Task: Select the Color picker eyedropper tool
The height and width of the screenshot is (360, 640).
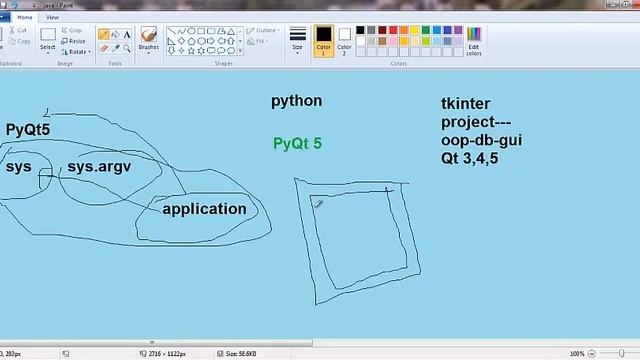Action: [116, 48]
